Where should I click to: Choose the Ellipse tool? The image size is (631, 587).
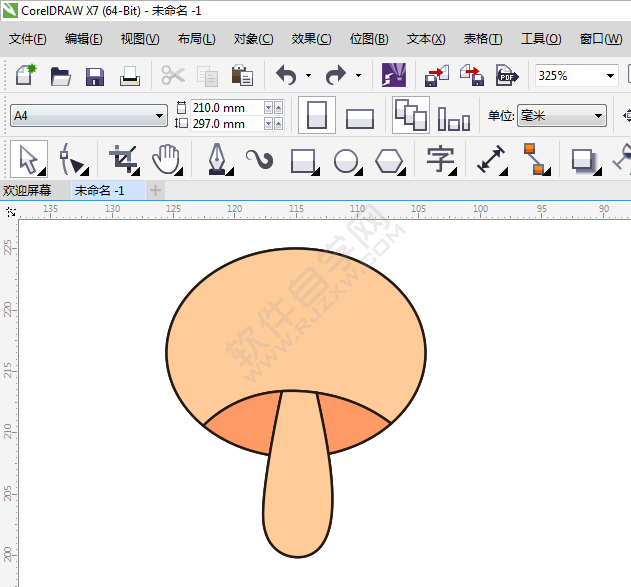(346, 160)
